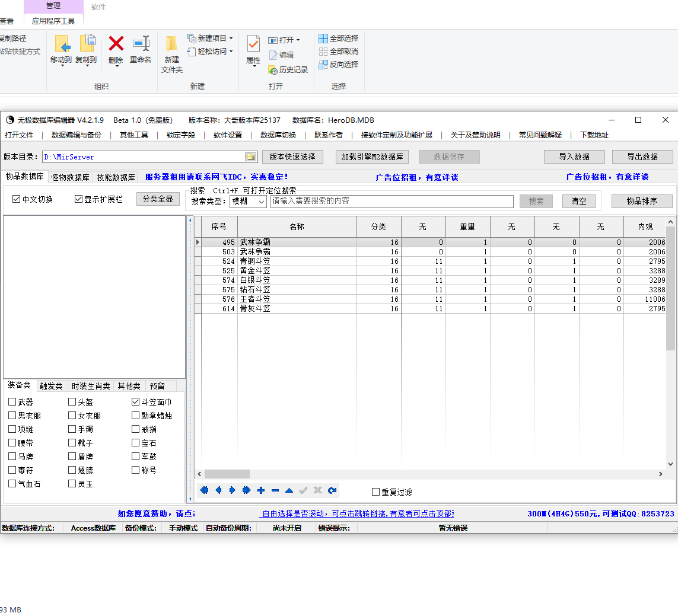Expand the 新建项目 dropdown in ribbon
Viewport: 678px width, 616px height.
231,39
